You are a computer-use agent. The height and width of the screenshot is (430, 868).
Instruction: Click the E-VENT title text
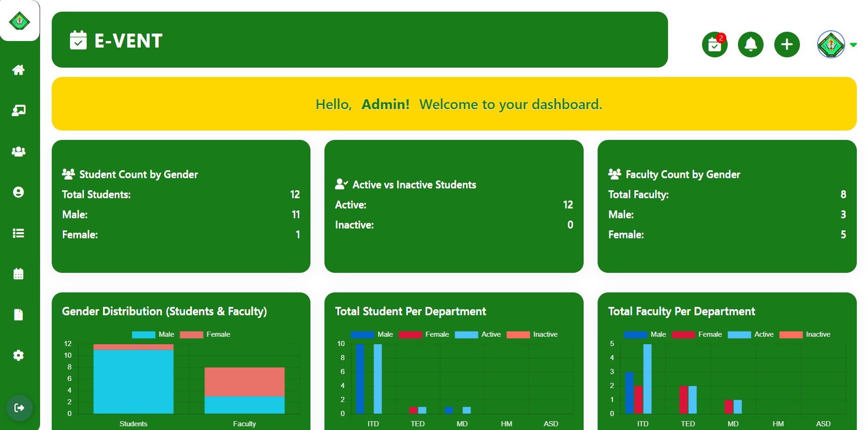129,41
